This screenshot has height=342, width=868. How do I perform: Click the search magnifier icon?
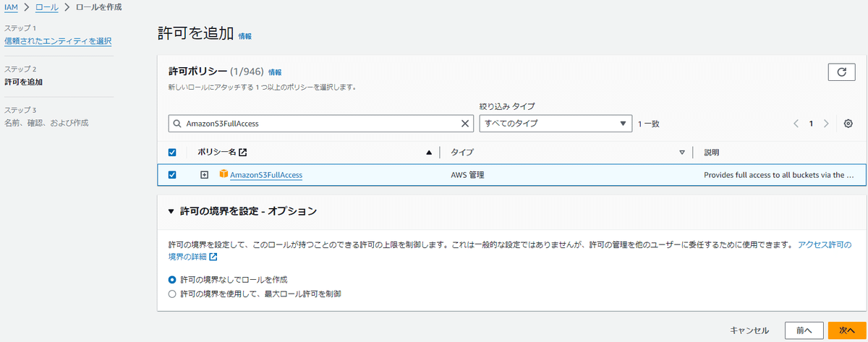(177, 124)
